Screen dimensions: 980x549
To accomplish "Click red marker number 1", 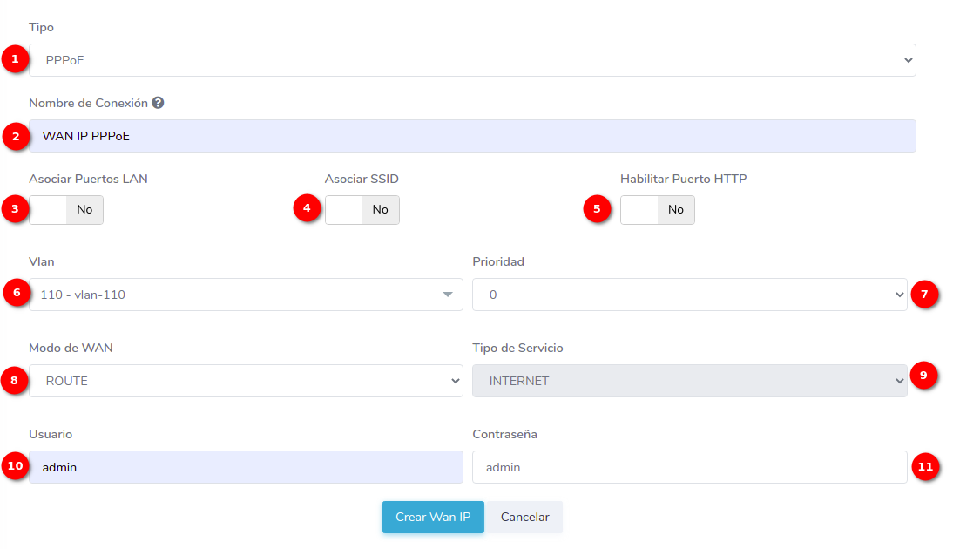I will pyautogui.click(x=14, y=59).
